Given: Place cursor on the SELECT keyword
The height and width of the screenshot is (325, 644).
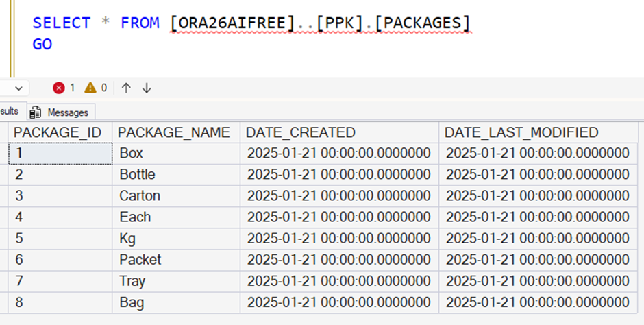Looking at the screenshot, I should [61, 23].
